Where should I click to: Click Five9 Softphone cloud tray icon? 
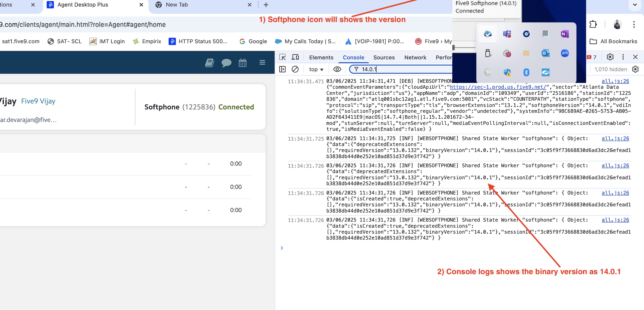488,34
